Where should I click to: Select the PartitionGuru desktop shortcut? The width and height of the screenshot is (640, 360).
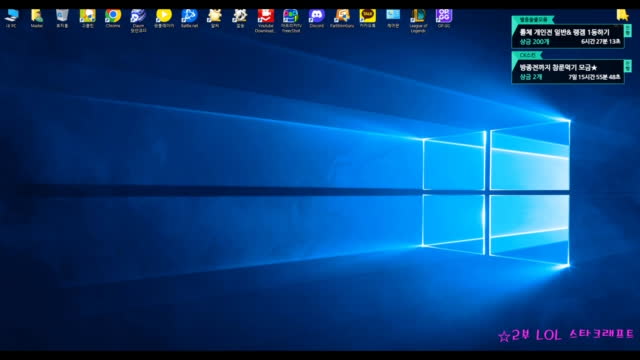(x=342, y=18)
